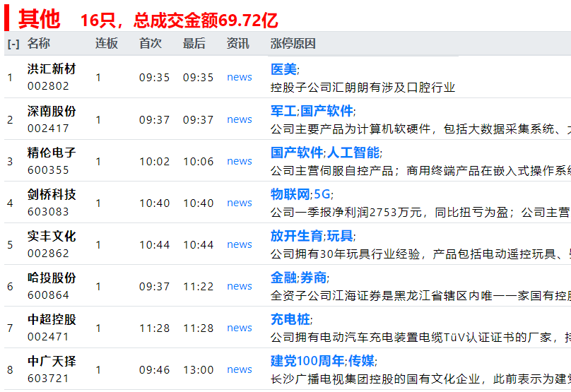Open 国产软件 link in 深南股份 row
This screenshot has height=392, width=571.
click(326, 111)
